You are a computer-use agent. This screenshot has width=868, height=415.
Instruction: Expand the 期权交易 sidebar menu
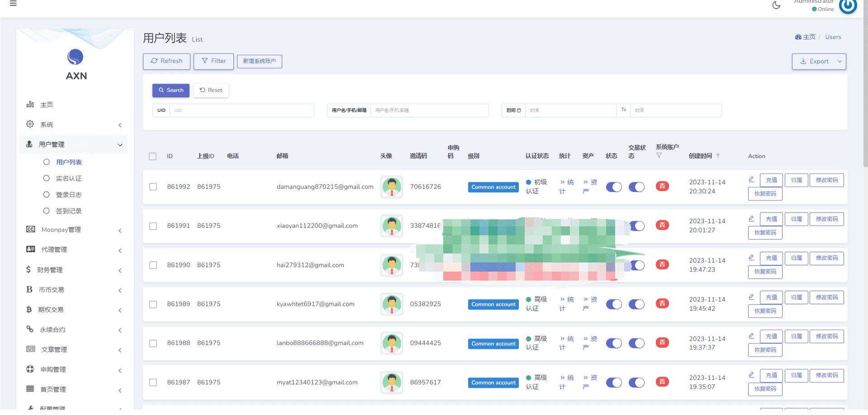click(x=74, y=310)
